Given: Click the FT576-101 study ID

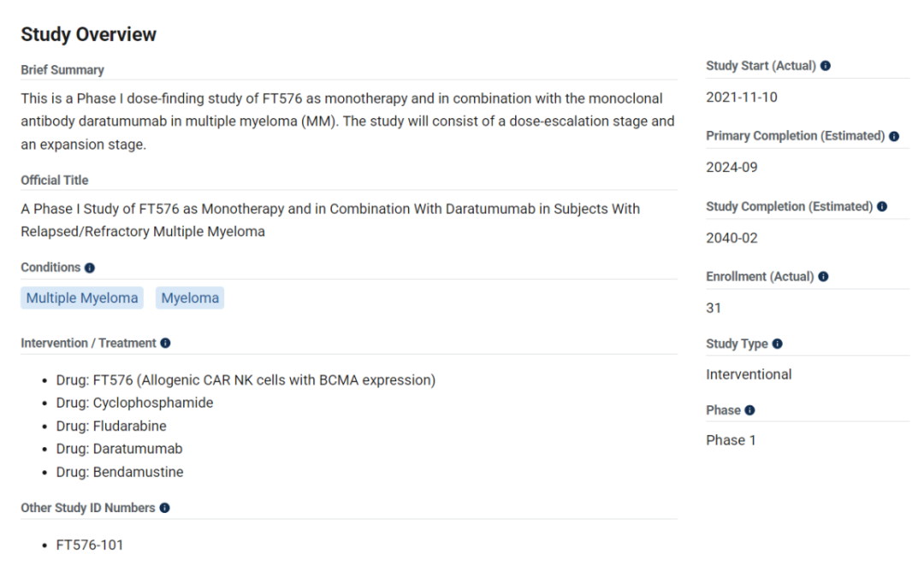Looking at the screenshot, I should 90,546.
